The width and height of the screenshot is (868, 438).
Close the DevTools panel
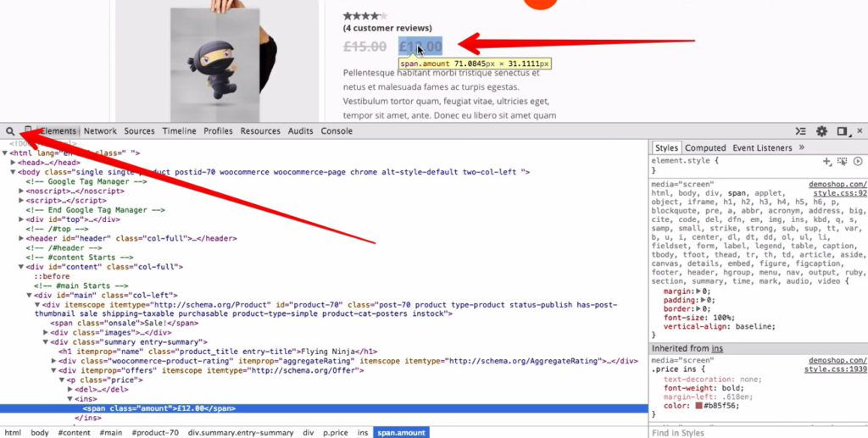860,131
